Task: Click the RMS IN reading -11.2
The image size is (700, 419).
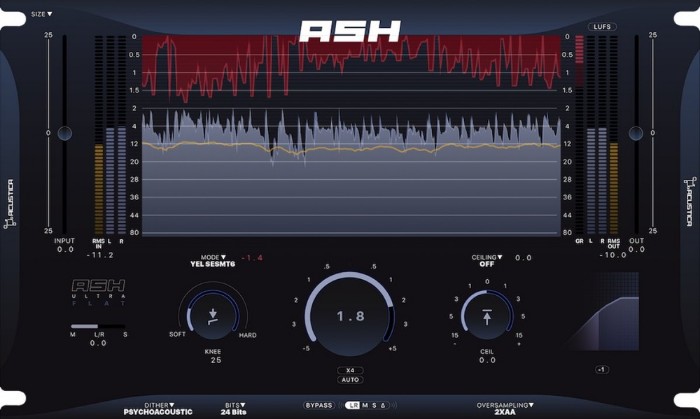Action: [100, 255]
